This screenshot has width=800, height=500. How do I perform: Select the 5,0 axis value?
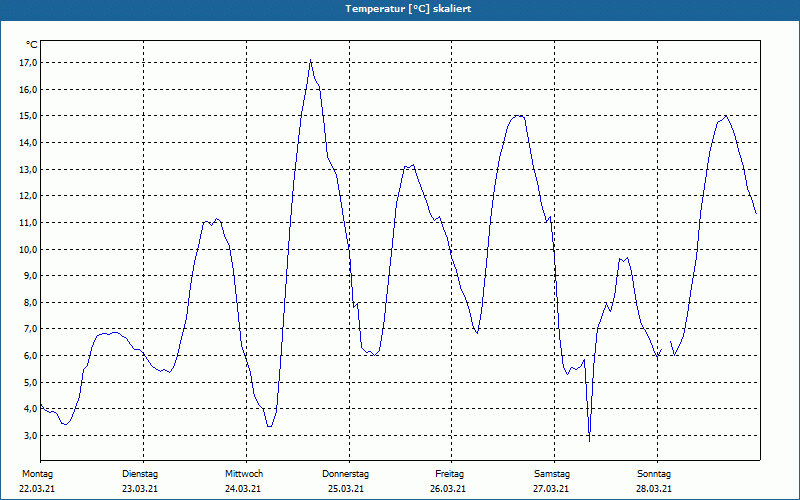coord(30,382)
